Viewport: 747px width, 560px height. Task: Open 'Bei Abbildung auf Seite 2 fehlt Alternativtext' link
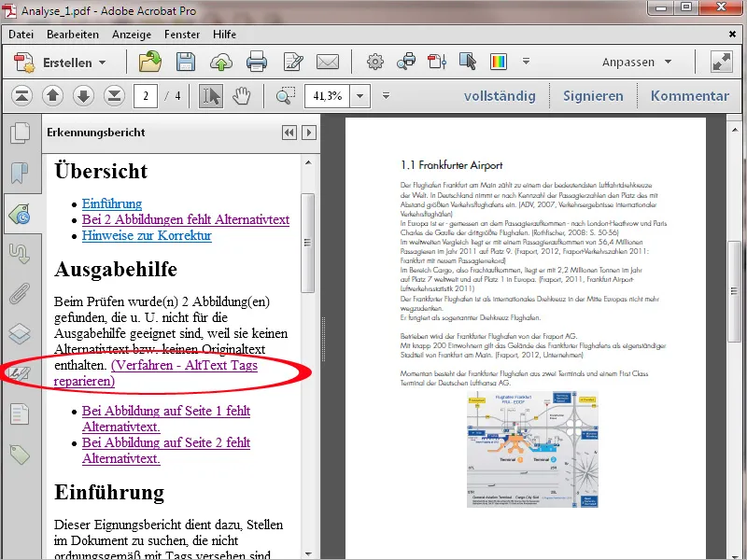coord(166,451)
